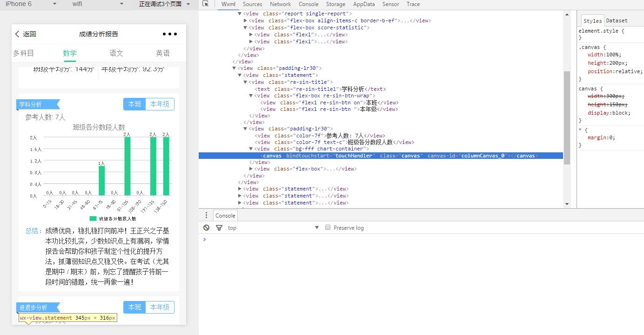Collapse the bg-fff chart-container node

click(x=252, y=149)
